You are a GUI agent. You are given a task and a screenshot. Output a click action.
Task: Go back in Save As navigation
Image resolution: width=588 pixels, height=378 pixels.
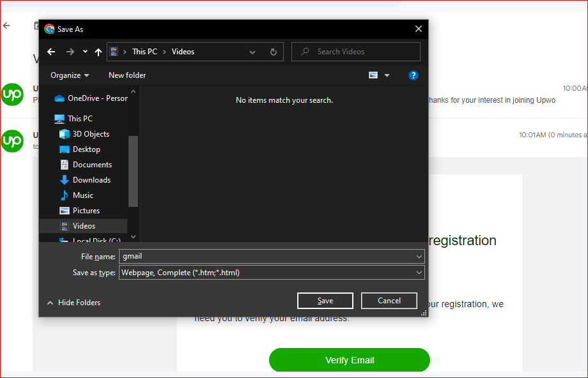tap(51, 52)
